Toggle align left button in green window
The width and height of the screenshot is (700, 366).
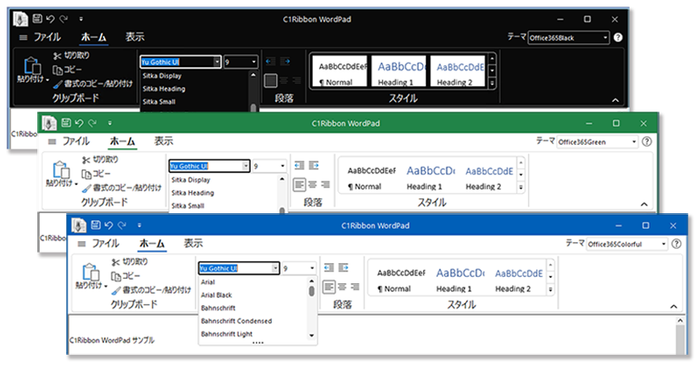(300, 184)
